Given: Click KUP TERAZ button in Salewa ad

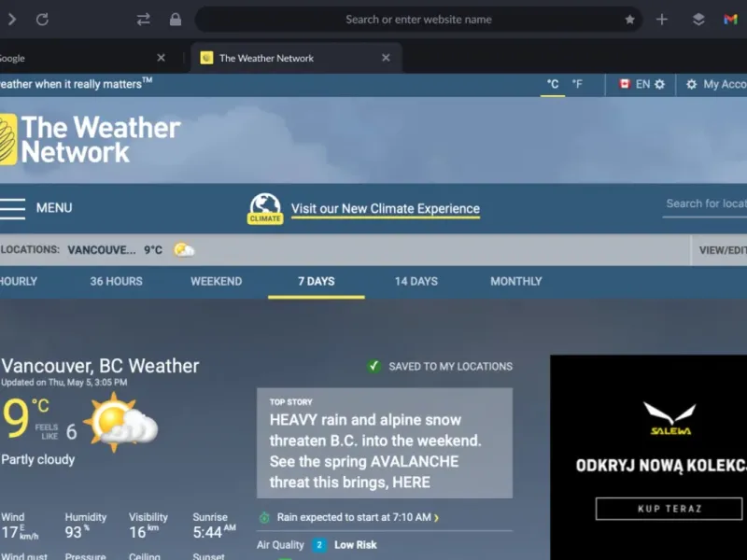Looking at the screenshot, I should pos(669,509).
